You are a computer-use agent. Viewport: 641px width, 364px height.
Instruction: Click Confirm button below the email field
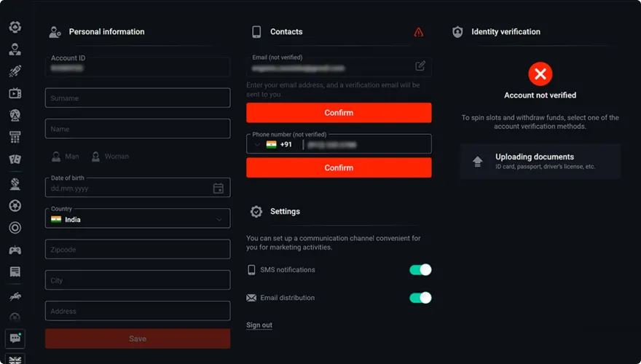(339, 113)
